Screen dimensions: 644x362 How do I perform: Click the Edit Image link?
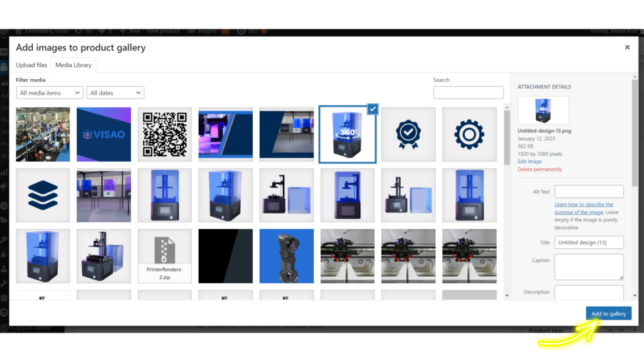[530, 162]
